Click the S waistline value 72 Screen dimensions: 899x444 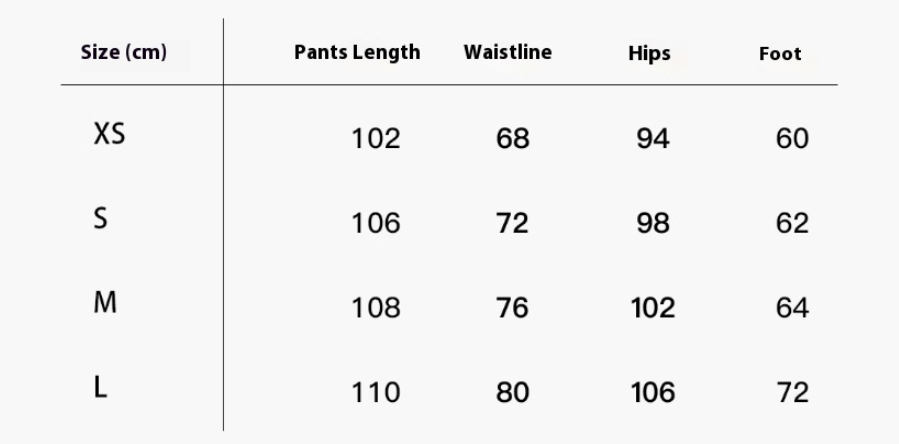pos(512,223)
